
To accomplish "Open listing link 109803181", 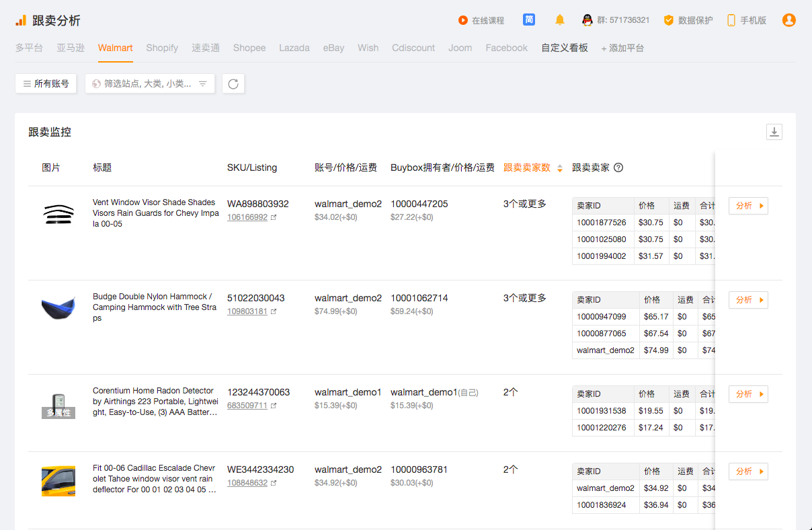I will 247,311.
